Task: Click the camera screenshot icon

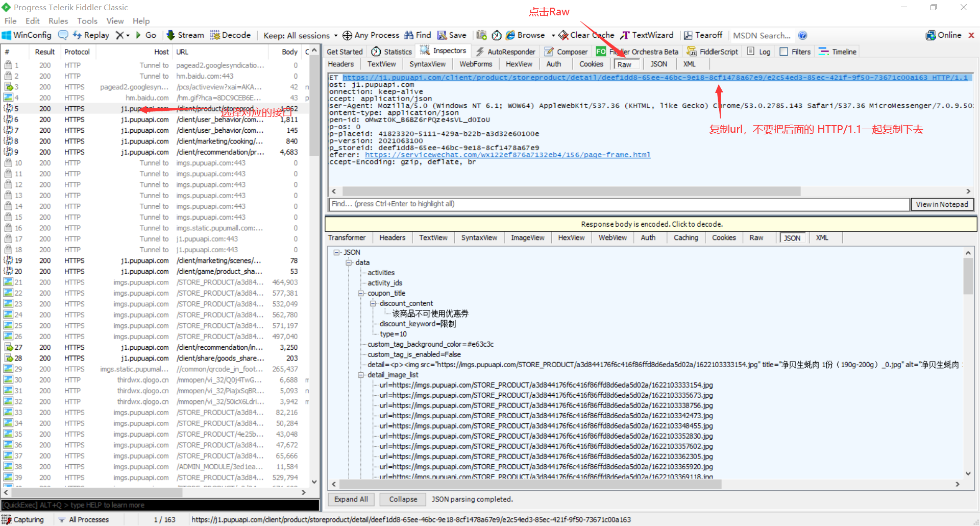Action: pyautogui.click(x=481, y=35)
